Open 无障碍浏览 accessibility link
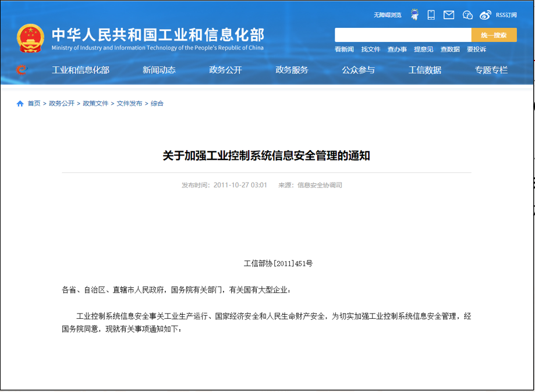 point(387,15)
